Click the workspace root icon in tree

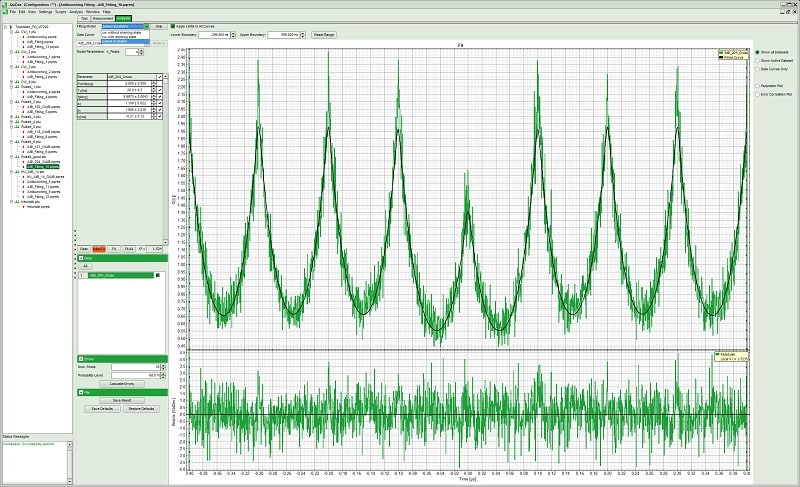(9, 27)
